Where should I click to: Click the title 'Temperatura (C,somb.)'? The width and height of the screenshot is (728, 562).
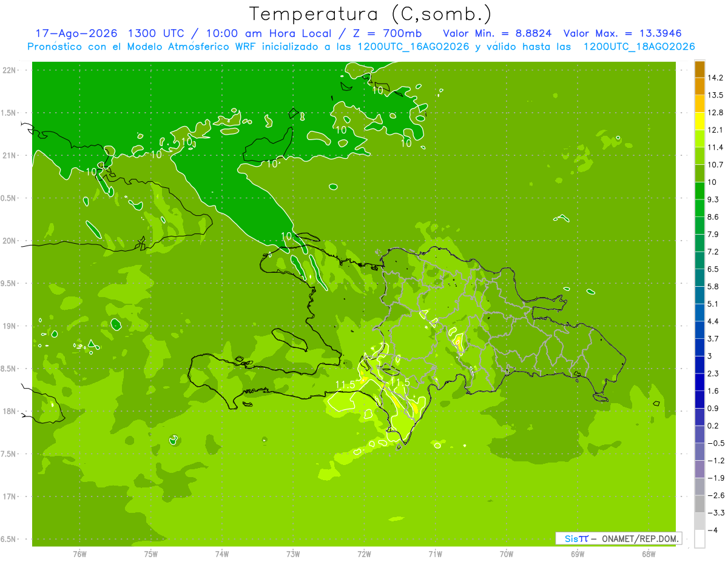371,14
